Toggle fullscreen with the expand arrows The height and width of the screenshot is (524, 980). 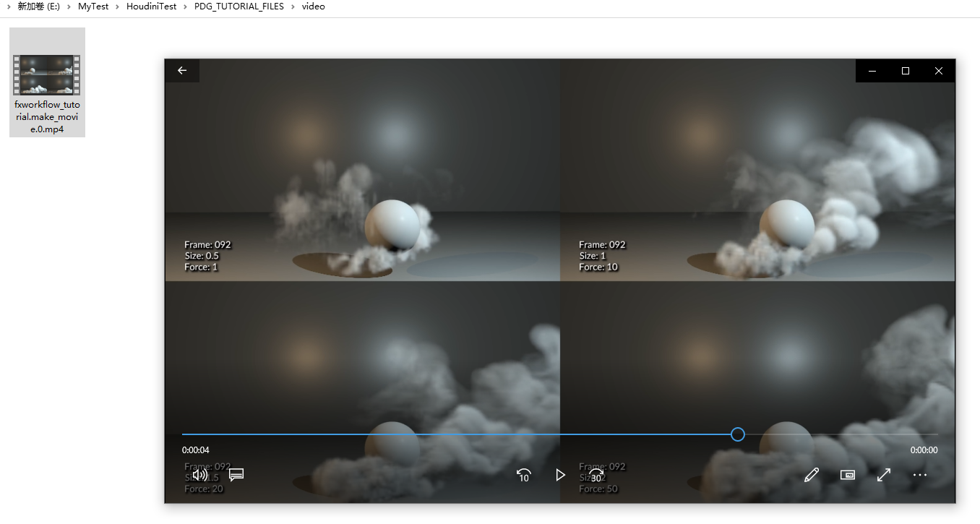tap(884, 475)
